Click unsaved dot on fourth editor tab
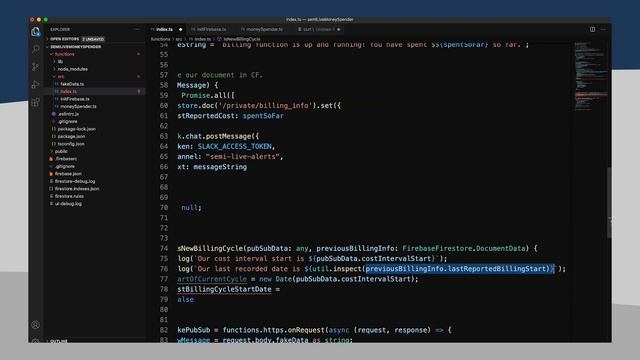This screenshot has height=360, width=640. click(x=338, y=29)
